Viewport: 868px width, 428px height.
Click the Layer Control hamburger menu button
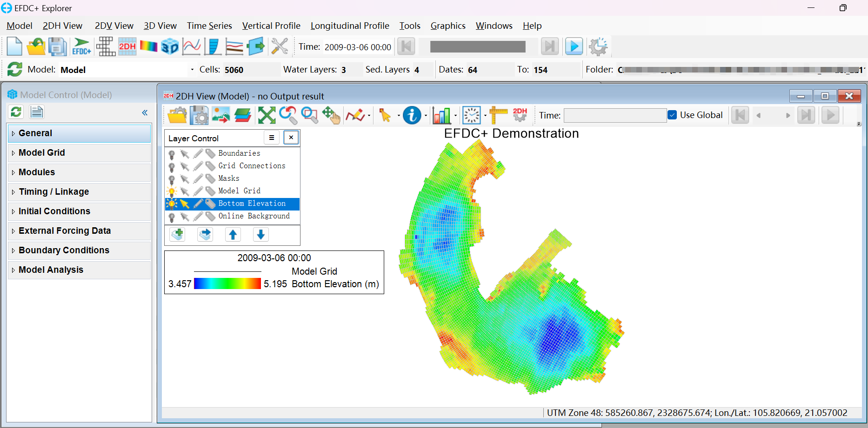272,138
